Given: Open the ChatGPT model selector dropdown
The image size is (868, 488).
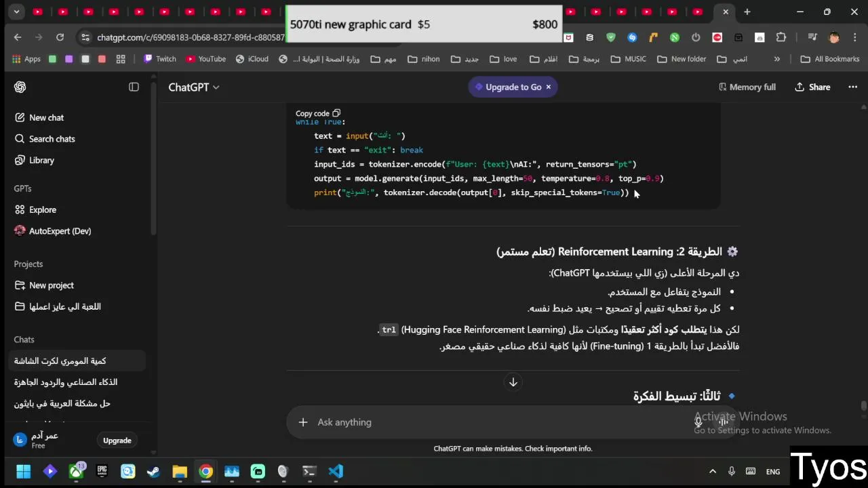Looking at the screenshot, I should (194, 87).
